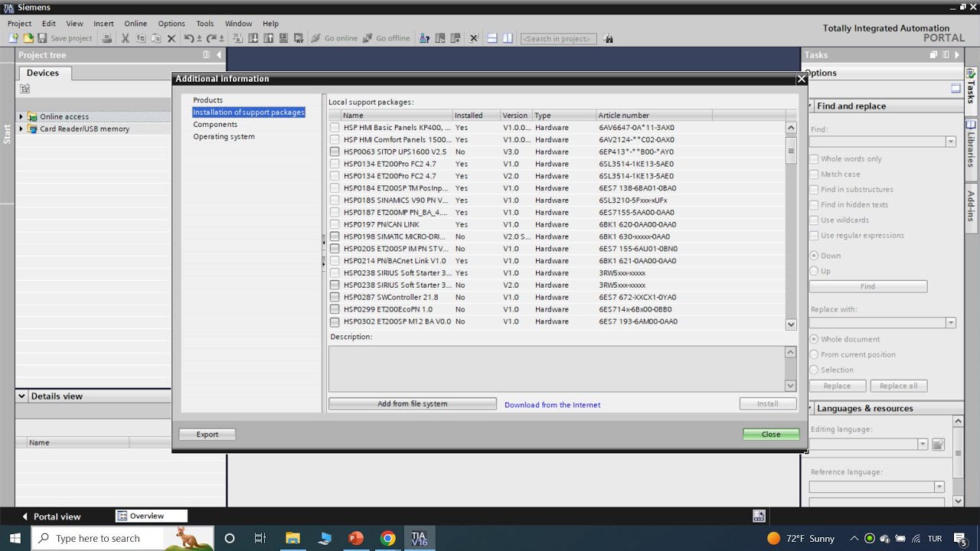The width and height of the screenshot is (980, 551).
Task: Check the HSP0302 ET200SP M12 BA package
Action: [335, 322]
